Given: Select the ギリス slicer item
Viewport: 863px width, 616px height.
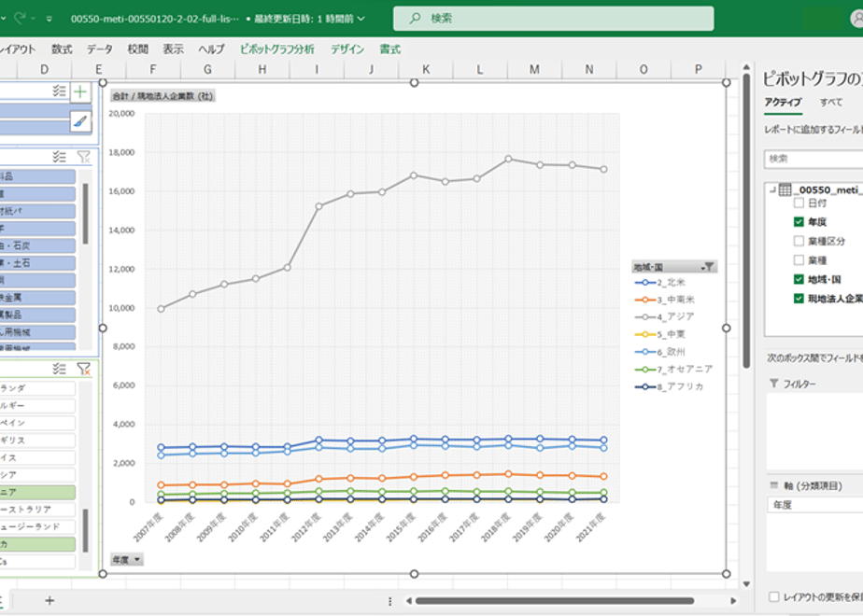Looking at the screenshot, I should (x=37, y=440).
